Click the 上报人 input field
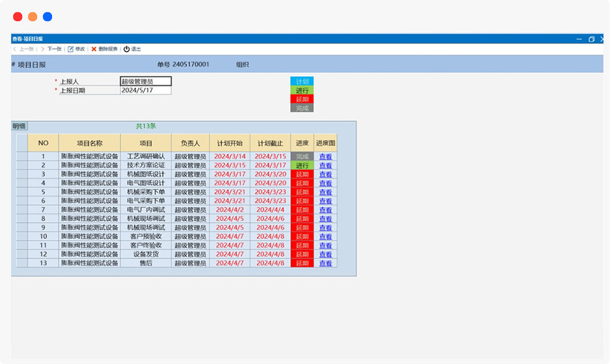 (146, 81)
